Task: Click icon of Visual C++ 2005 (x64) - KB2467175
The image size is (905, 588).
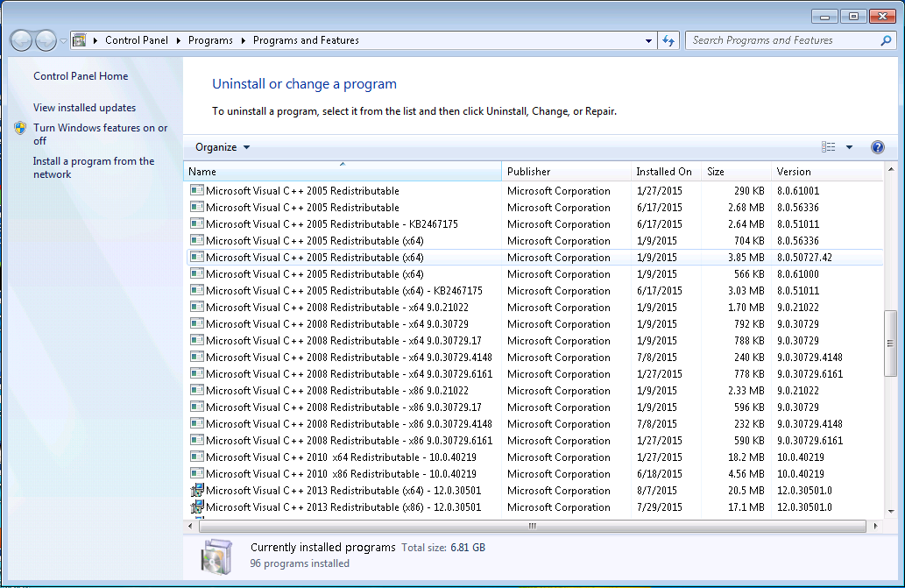Action: tap(197, 290)
